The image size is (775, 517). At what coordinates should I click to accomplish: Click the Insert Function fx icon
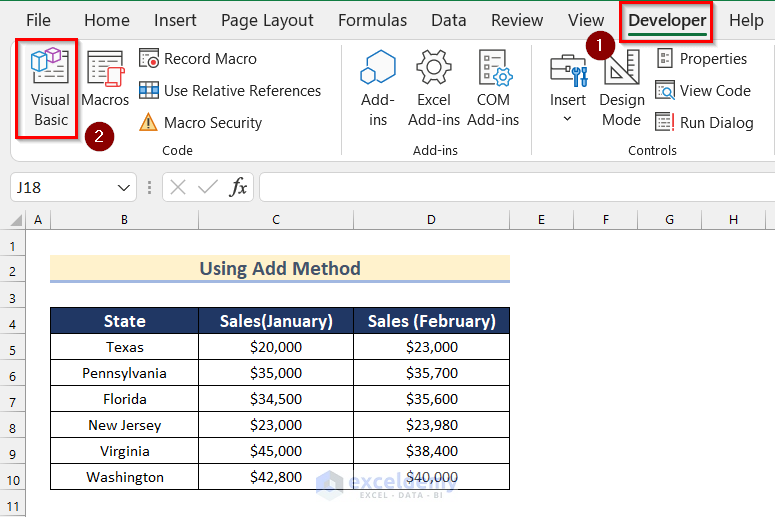pyautogui.click(x=239, y=187)
